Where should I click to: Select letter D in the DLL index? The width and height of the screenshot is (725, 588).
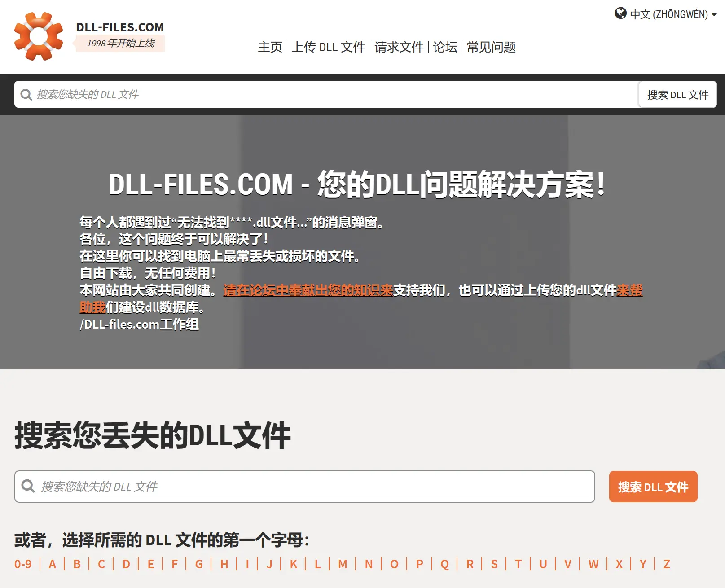click(x=126, y=564)
